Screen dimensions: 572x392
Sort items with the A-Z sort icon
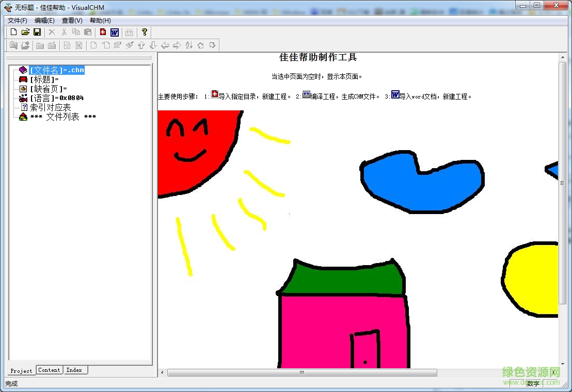click(x=188, y=45)
